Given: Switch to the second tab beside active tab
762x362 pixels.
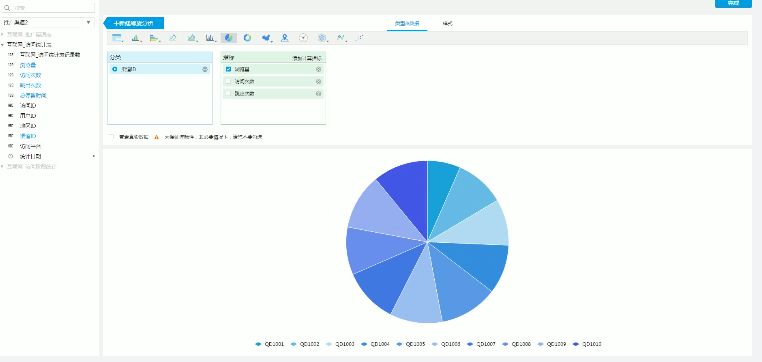Looking at the screenshot, I should pos(448,23).
